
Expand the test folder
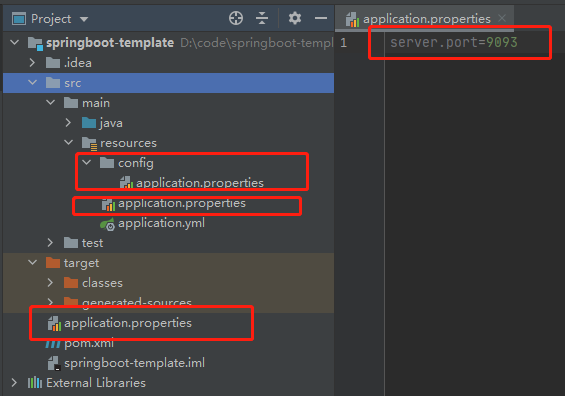click(50, 243)
